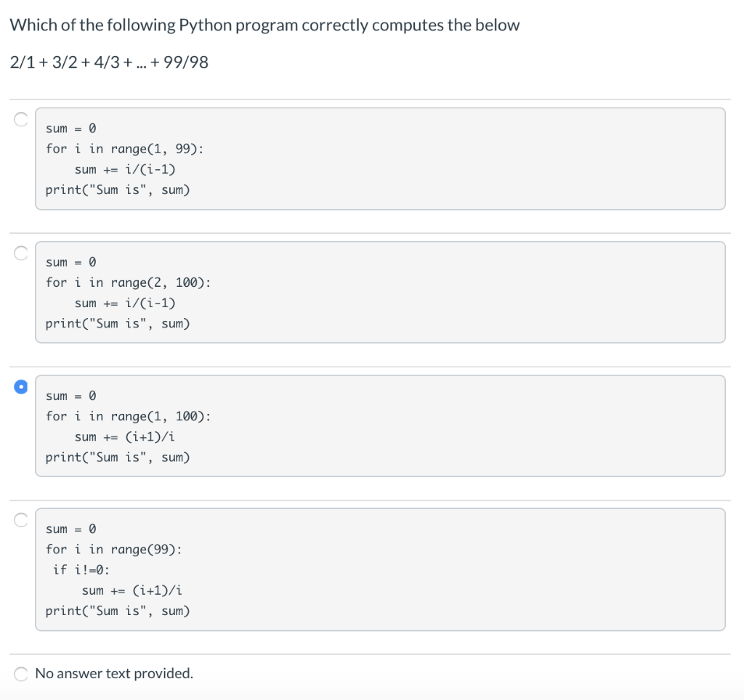
Task: Click 'sum += i/(i-1)' in the first code block
Action: [125, 169]
